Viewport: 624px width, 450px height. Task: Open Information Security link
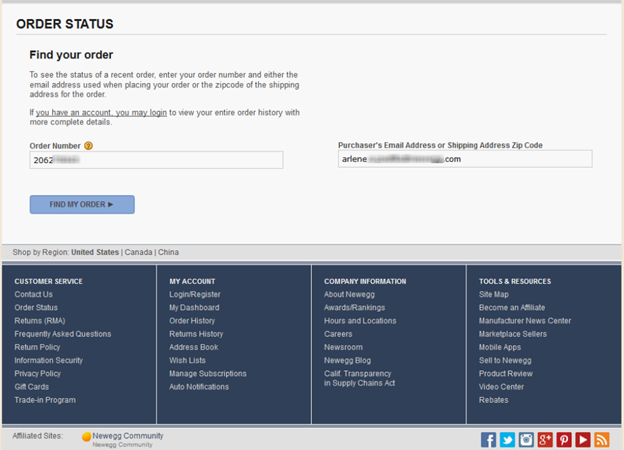tap(49, 360)
